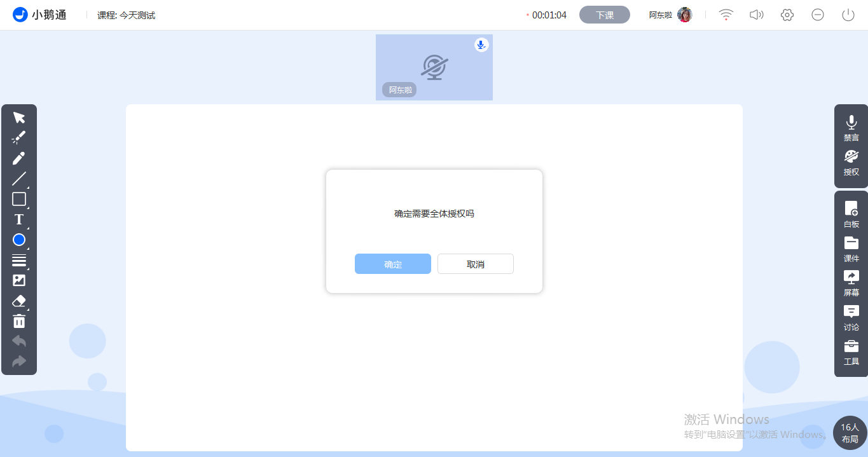The width and height of the screenshot is (868, 457).
Task: Select the text T tool
Action: click(19, 219)
